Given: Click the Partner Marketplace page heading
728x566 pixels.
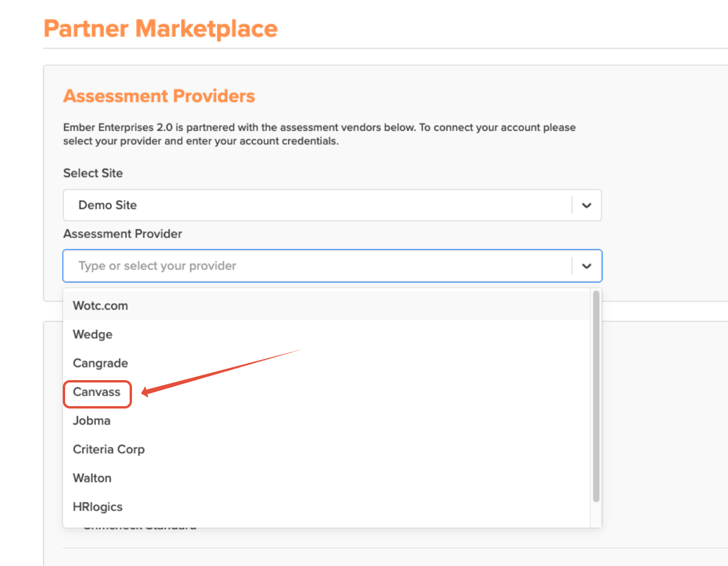Looking at the screenshot, I should pyautogui.click(x=160, y=28).
